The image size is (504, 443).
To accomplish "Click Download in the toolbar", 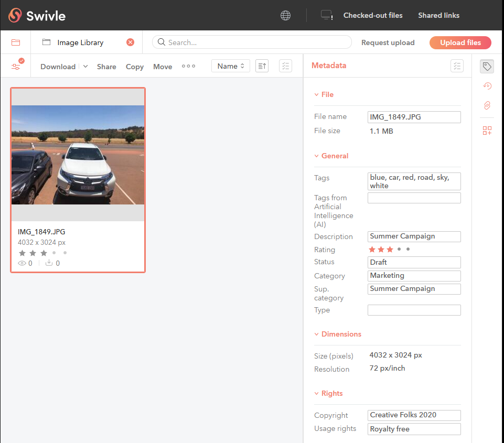I will pos(58,67).
